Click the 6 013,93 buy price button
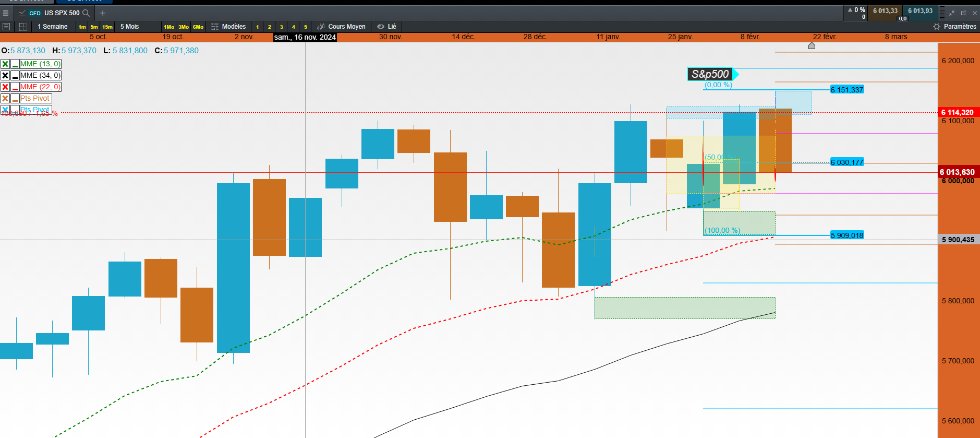This screenshot has height=438, width=980. 920,11
